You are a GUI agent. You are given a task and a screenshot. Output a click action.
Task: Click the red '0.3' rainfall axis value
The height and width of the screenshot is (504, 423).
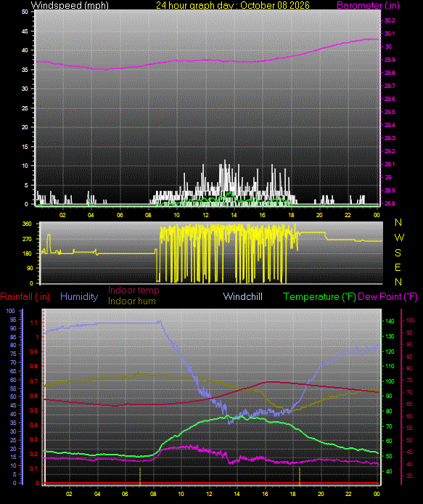click(x=33, y=439)
